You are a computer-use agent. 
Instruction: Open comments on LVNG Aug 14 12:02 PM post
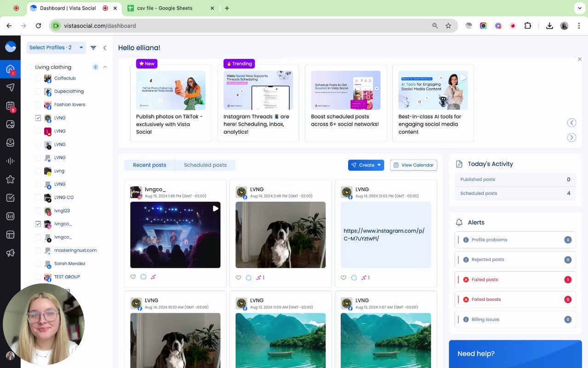(354, 277)
